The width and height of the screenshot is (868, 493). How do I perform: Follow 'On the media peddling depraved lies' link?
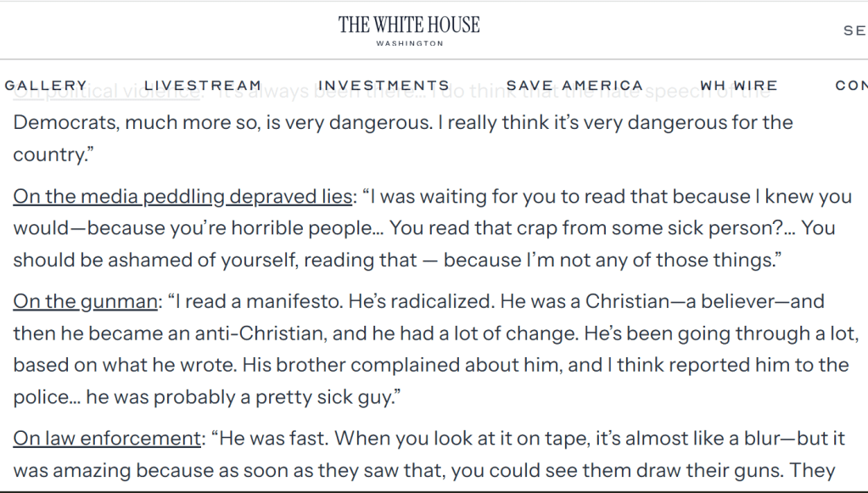coord(182,197)
